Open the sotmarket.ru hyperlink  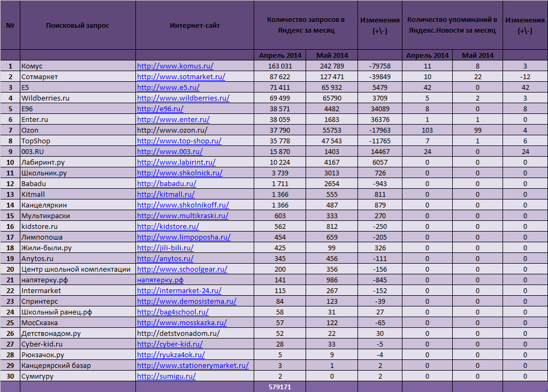(181, 77)
